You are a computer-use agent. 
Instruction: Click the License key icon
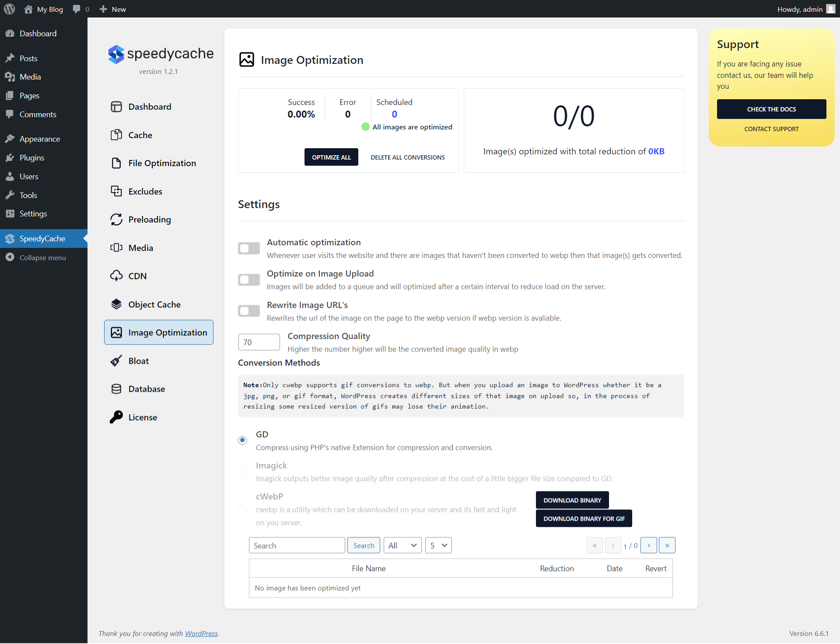click(116, 417)
